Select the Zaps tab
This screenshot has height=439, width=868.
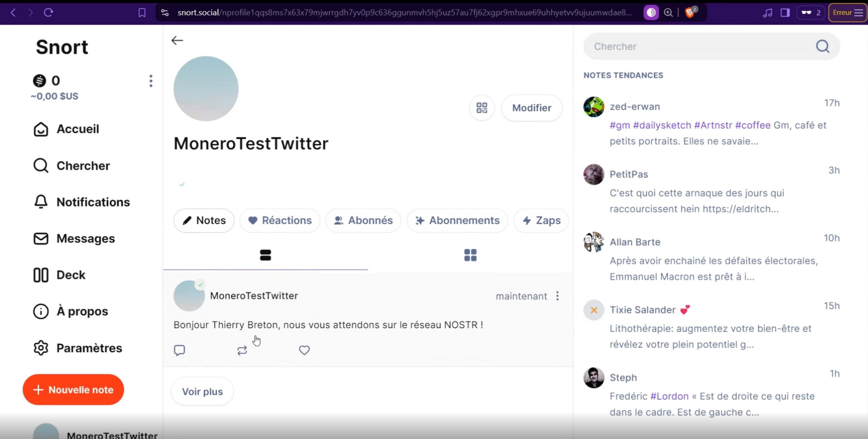tap(541, 220)
